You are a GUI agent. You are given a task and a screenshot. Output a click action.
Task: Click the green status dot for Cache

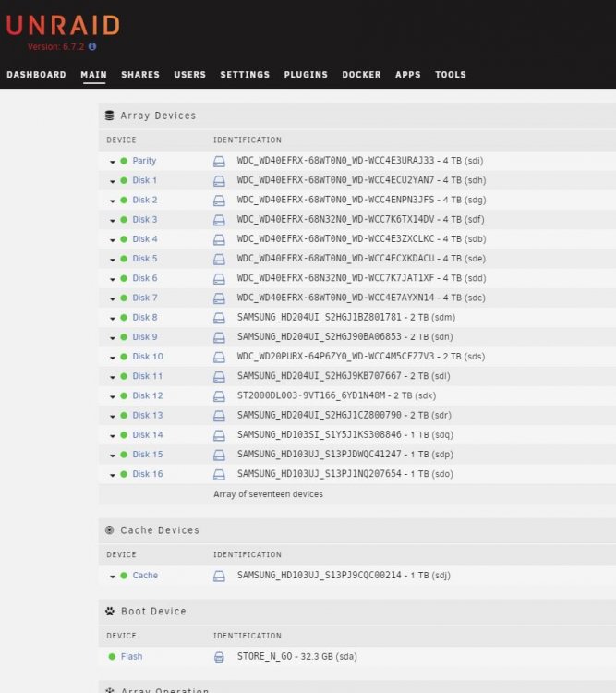coord(124,576)
